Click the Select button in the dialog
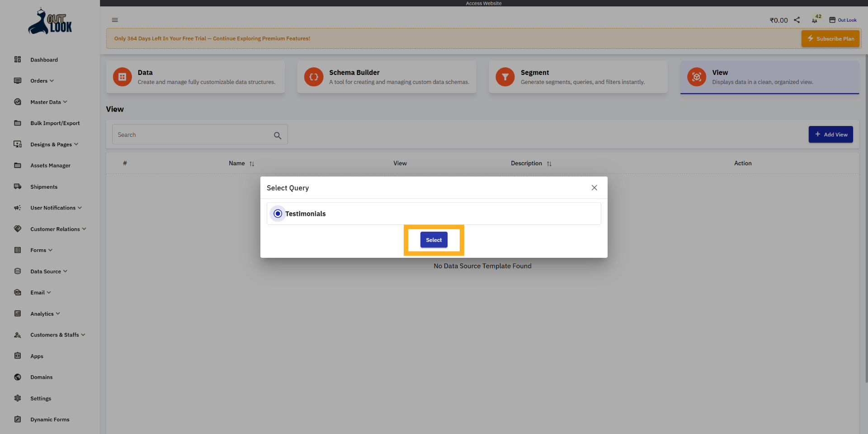Screen dimensions: 868x434 coord(434,240)
